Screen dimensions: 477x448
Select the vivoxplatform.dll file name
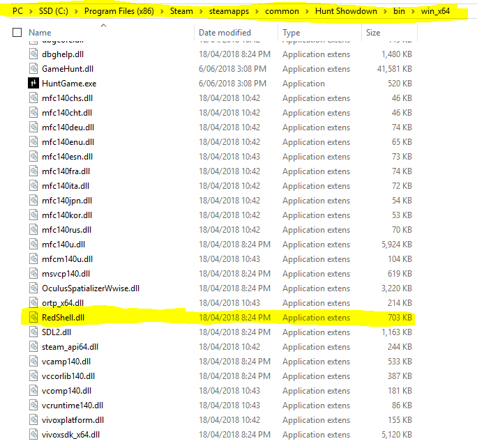[x=73, y=420]
